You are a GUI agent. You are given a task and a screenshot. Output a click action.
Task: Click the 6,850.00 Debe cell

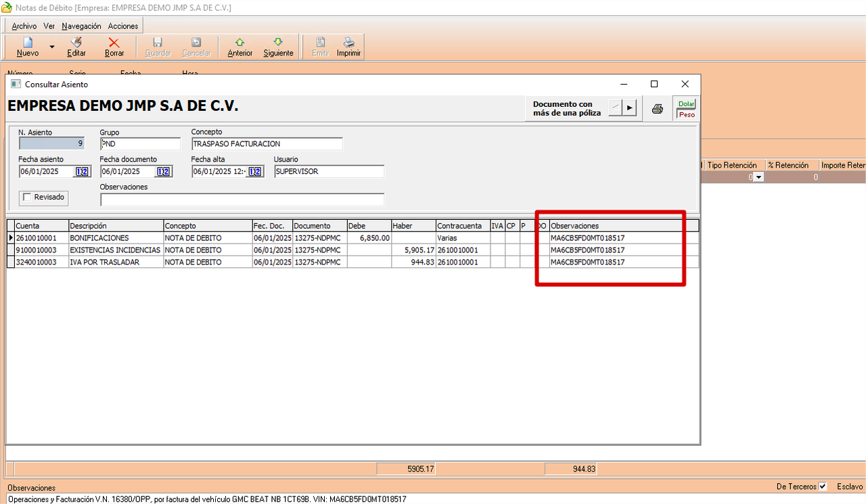369,238
